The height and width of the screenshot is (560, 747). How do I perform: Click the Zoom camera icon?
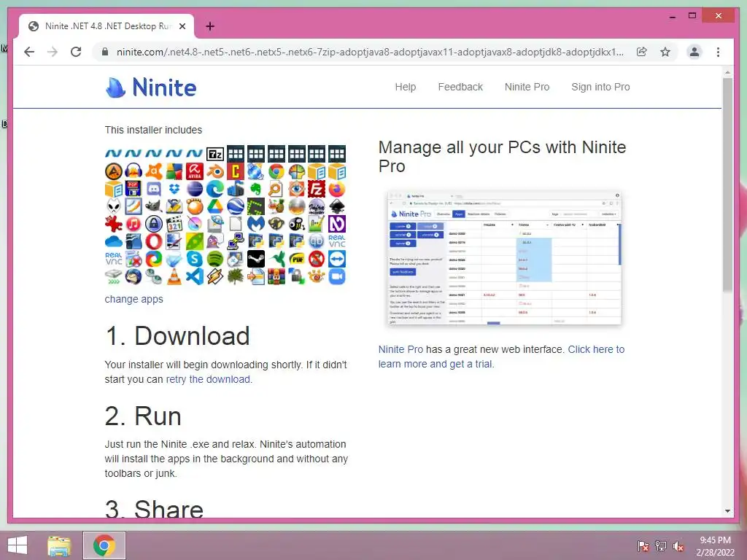point(337,276)
